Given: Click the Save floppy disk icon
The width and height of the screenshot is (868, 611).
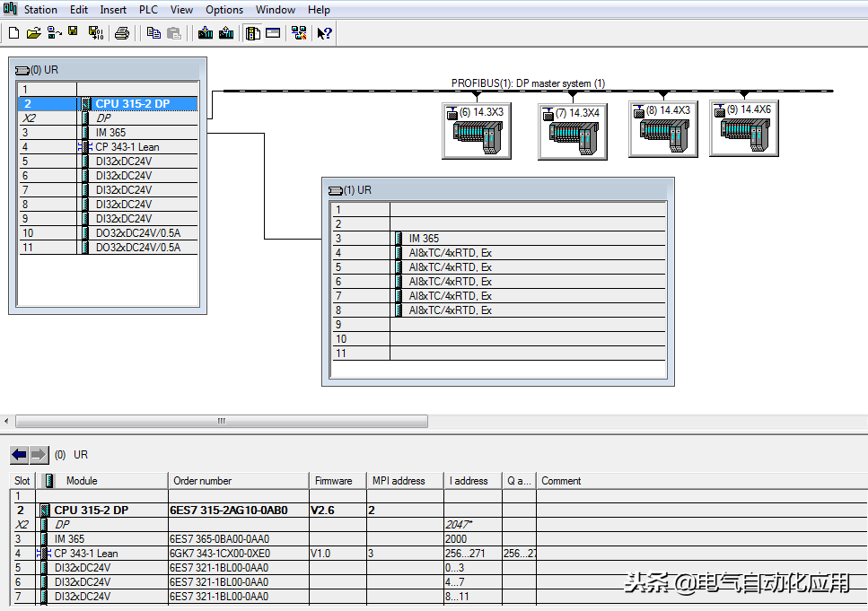Looking at the screenshot, I should point(73,33).
